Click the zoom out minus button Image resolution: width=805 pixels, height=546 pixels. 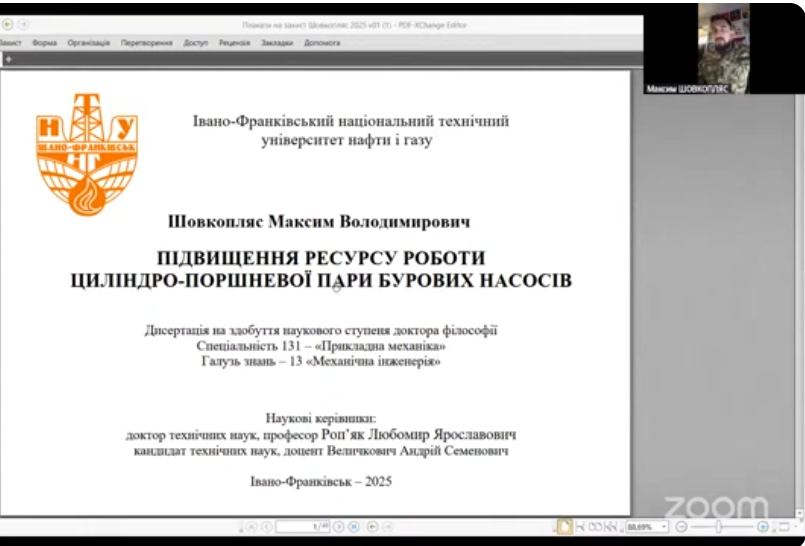tap(681, 527)
